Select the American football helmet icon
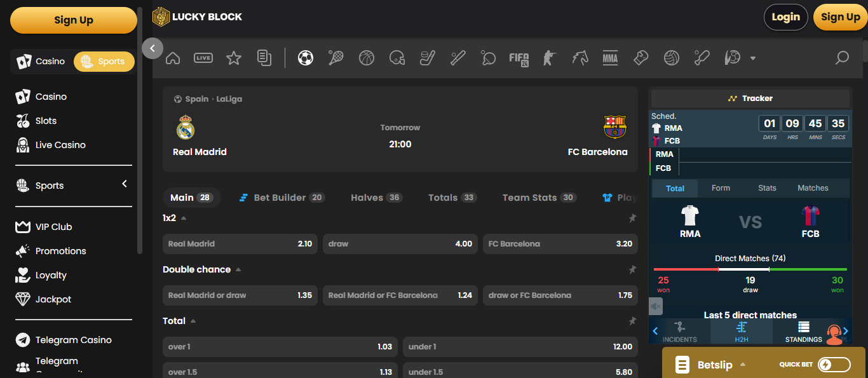 point(397,58)
